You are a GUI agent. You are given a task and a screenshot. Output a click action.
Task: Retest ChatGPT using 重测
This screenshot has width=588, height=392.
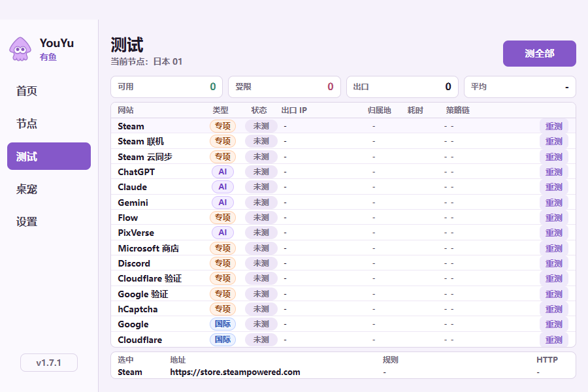tap(554, 172)
